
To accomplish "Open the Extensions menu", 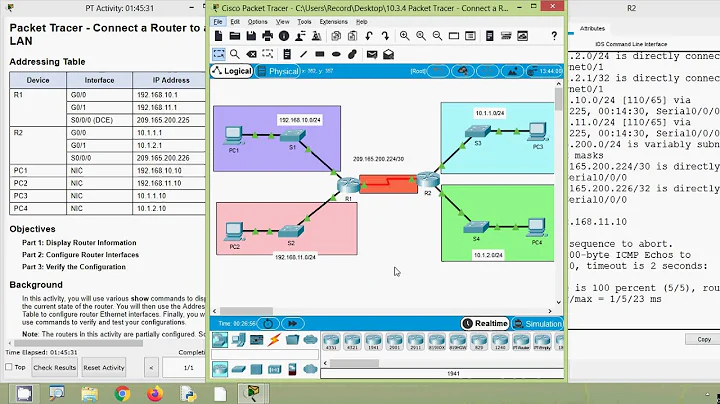I will 333,22.
